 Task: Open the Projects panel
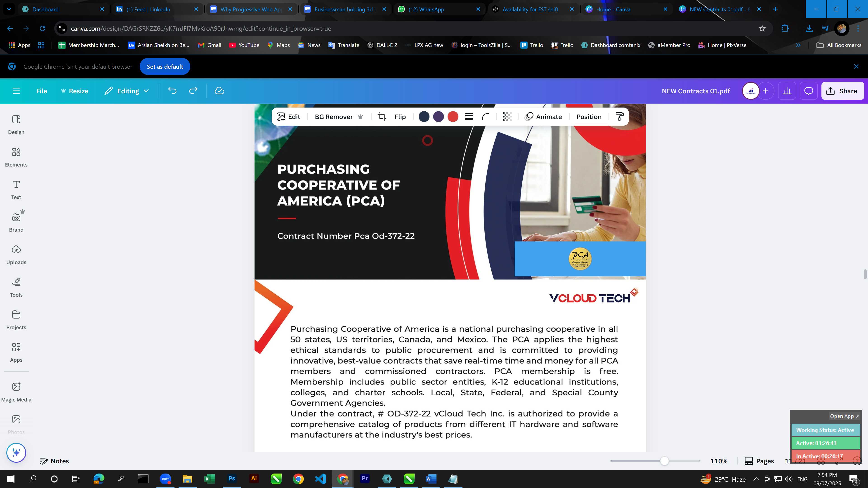16,320
